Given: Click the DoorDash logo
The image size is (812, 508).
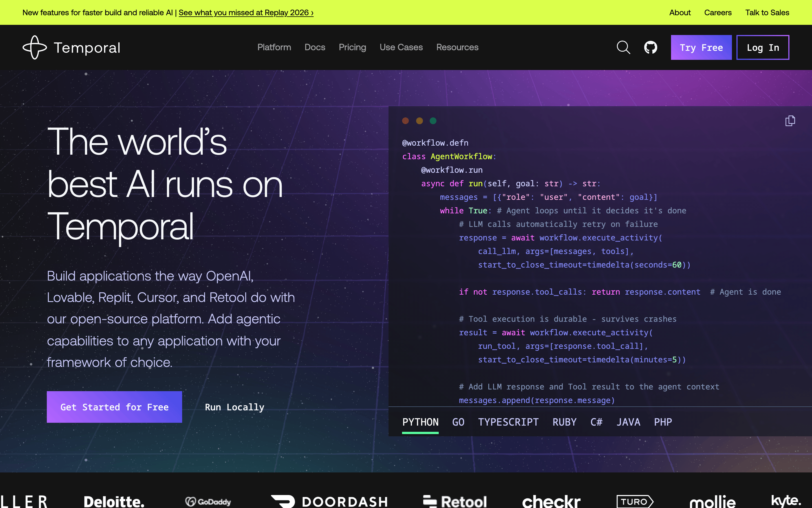Looking at the screenshot, I should (x=329, y=501).
